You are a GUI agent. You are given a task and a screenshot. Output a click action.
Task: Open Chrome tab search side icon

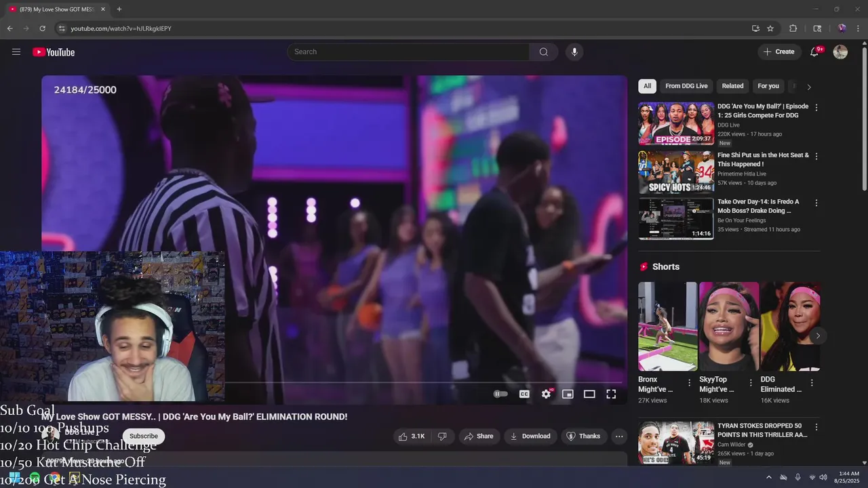pos(817,28)
